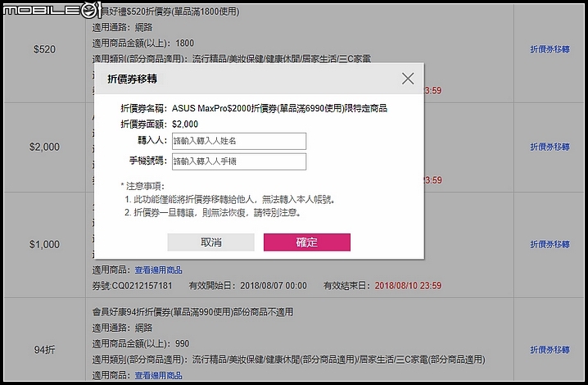Click note 1 about 無法轉入本人帳號
This screenshot has height=385, width=588.
pyautogui.click(x=229, y=200)
